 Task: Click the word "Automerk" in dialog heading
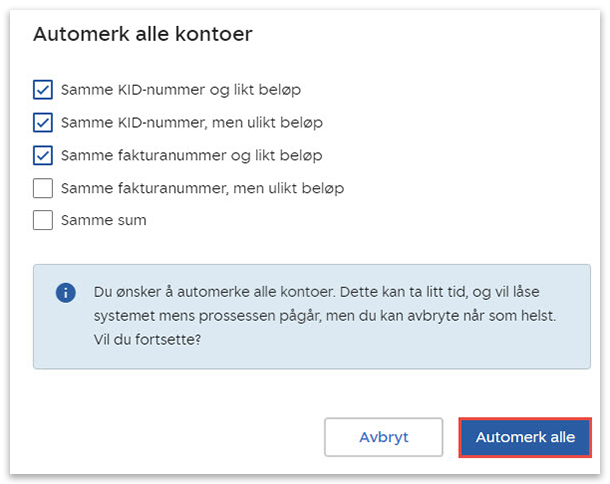coord(76,35)
